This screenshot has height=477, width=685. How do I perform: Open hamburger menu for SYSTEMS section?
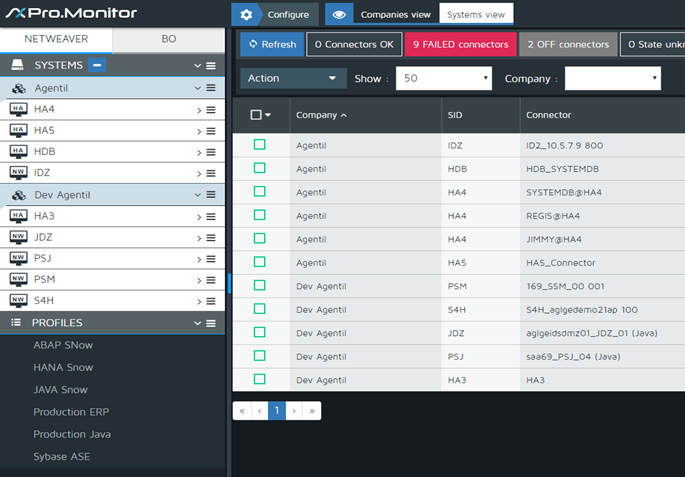point(211,65)
